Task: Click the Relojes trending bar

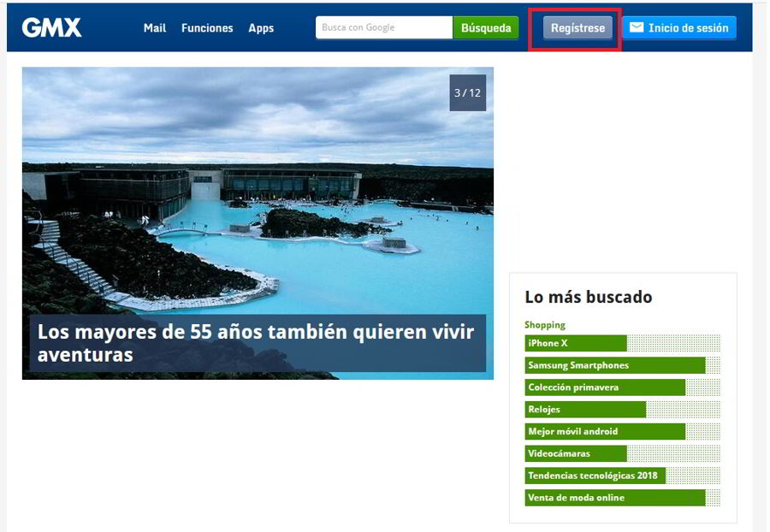Action: 585,410
